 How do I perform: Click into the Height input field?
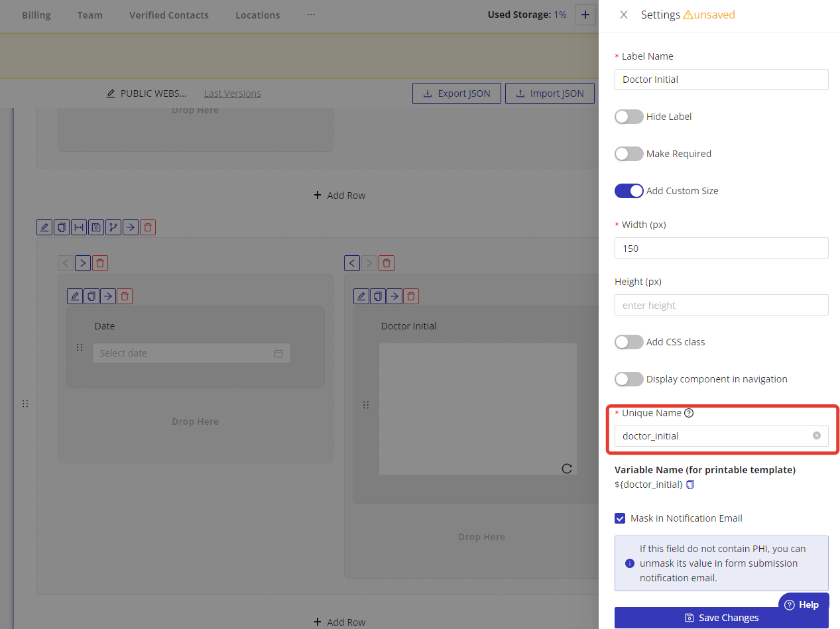pos(721,305)
